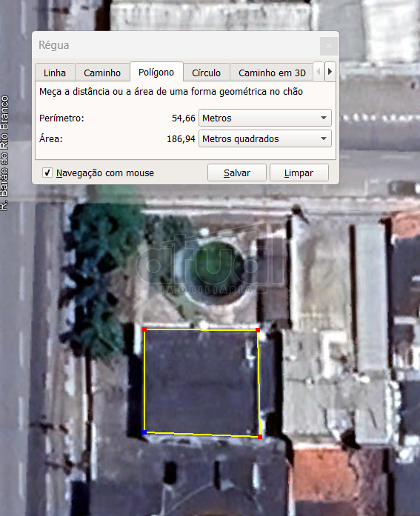Click the Limpar button

(299, 172)
